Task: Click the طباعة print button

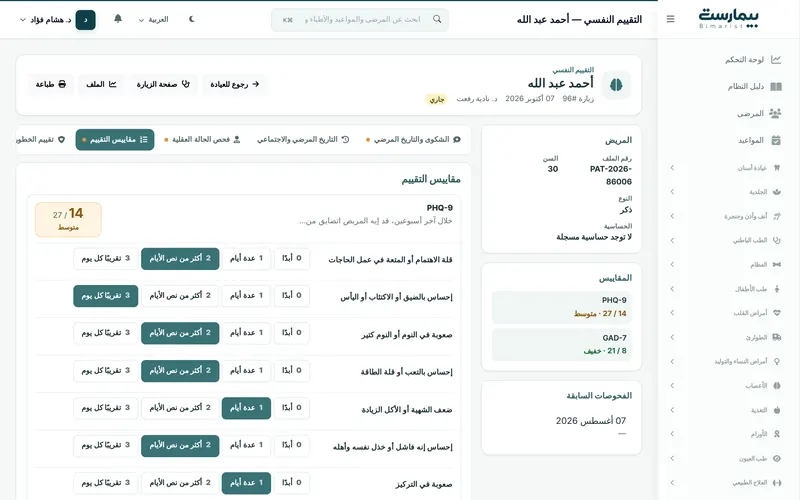Action: click(x=51, y=84)
